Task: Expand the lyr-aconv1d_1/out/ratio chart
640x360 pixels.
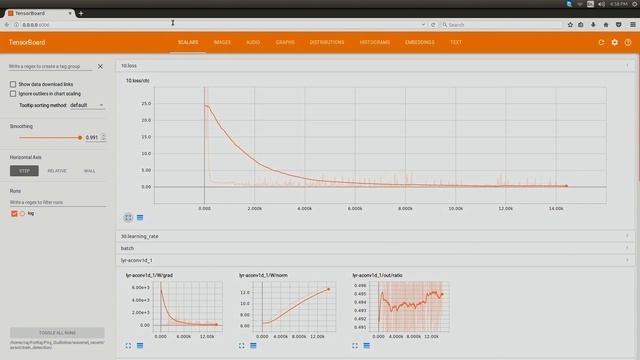Action: [355, 345]
